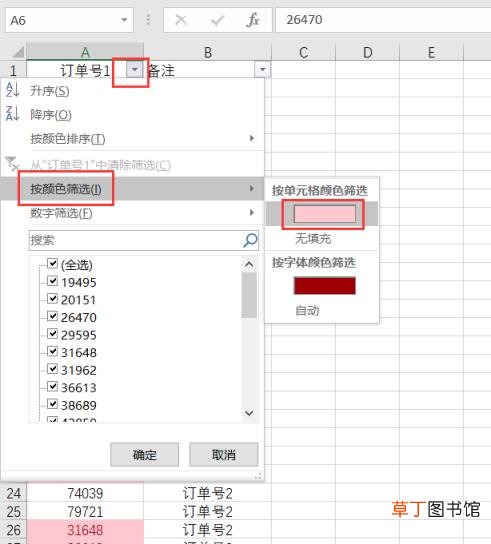
Task: Expand the 按颜色排序 submenu arrow
Action: pyautogui.click(x=252, y=138)
